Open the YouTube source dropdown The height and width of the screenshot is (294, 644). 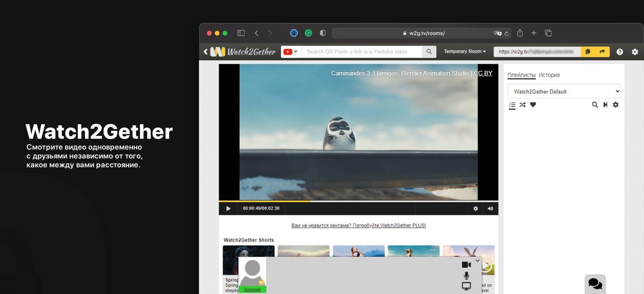[x=291, y=51]
